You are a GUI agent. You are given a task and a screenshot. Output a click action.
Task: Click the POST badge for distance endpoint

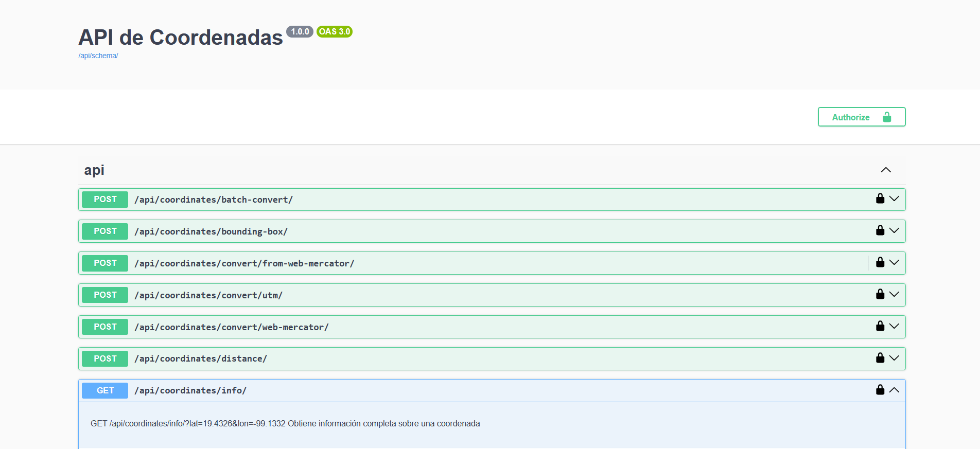pyautogui.click(x=105, y=358)
